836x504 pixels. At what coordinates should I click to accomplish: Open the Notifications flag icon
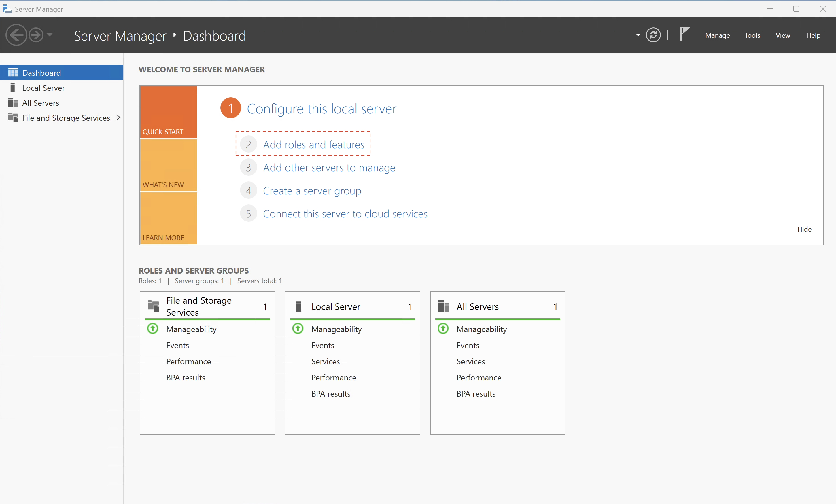pos(684,34)
